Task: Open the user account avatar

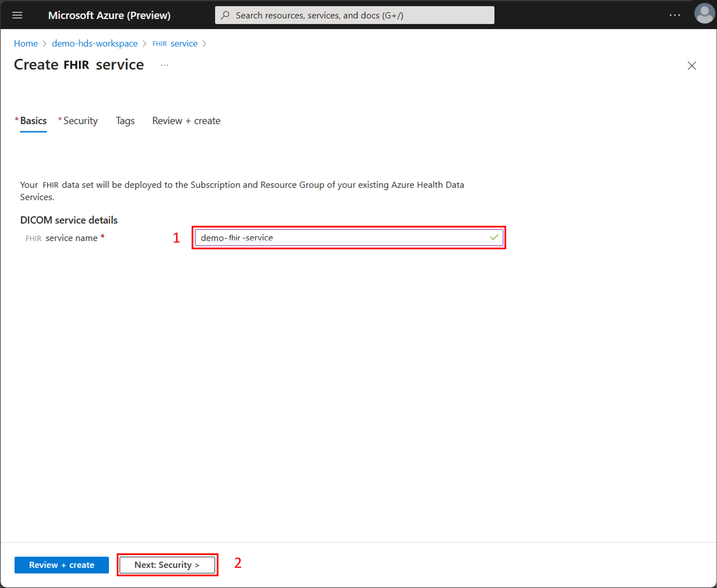Action: pos(704,14)
